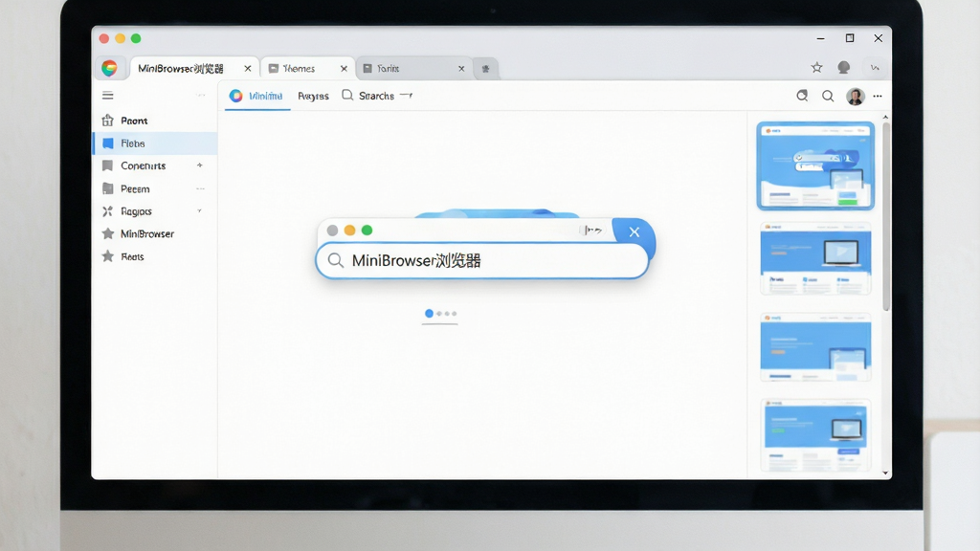Viewport: 980px width, 551px height.
Task: Select the third theme thumbnail
Action: pyautogui.click(x=815, y=347)
